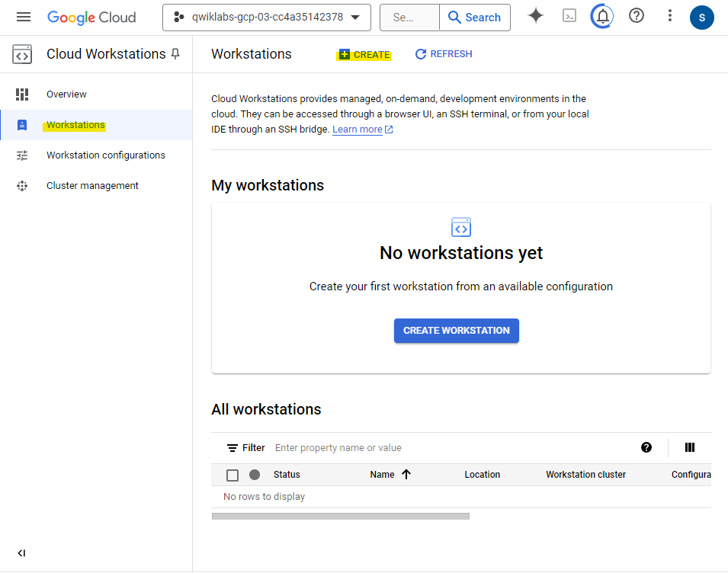Go to Overview in sidebar
The height and width of the screenshot is (573, 728).
66,94
